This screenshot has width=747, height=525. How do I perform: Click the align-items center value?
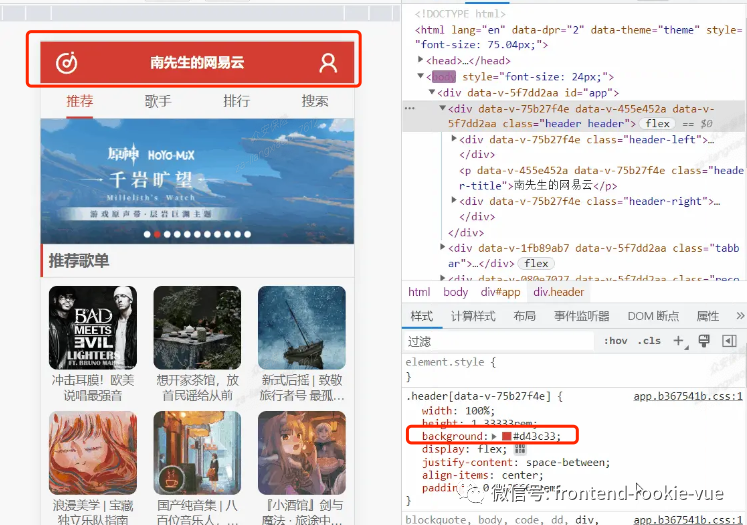pyautogui.click(x=520, y=475)
